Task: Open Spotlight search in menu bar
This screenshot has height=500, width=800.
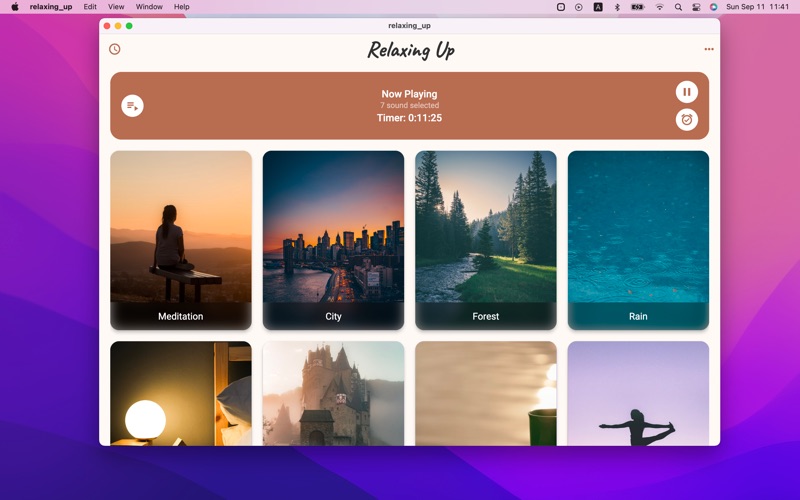Action: (678, 7)
